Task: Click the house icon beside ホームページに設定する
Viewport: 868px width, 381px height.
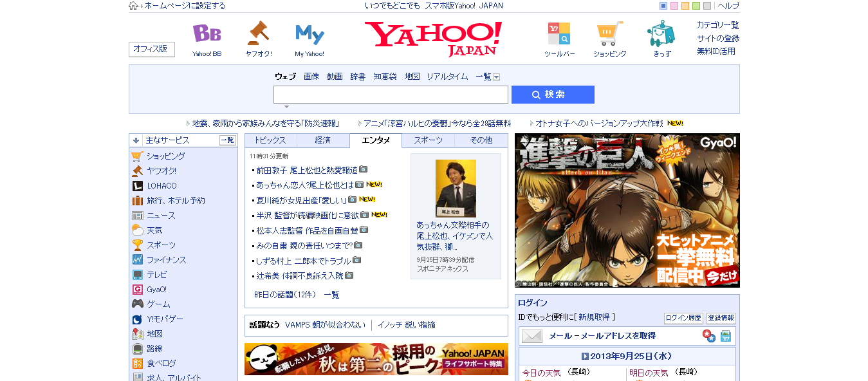Action: tap(133, 6)
